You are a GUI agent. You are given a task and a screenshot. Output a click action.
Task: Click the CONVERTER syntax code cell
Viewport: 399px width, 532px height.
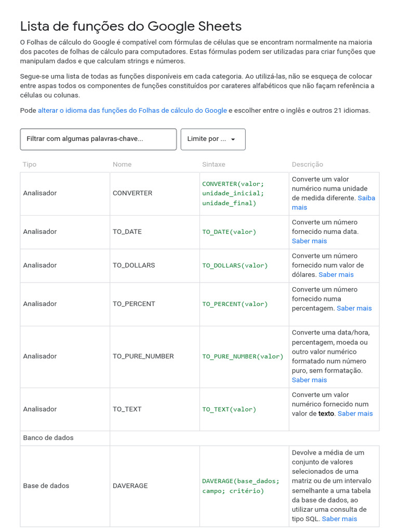click(x=233, y=193)
